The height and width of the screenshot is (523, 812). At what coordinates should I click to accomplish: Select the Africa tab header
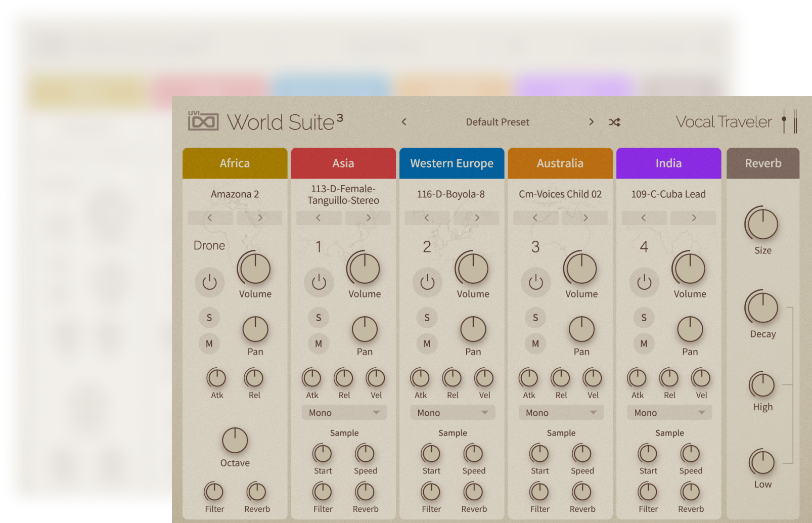(x=235, y=163)
